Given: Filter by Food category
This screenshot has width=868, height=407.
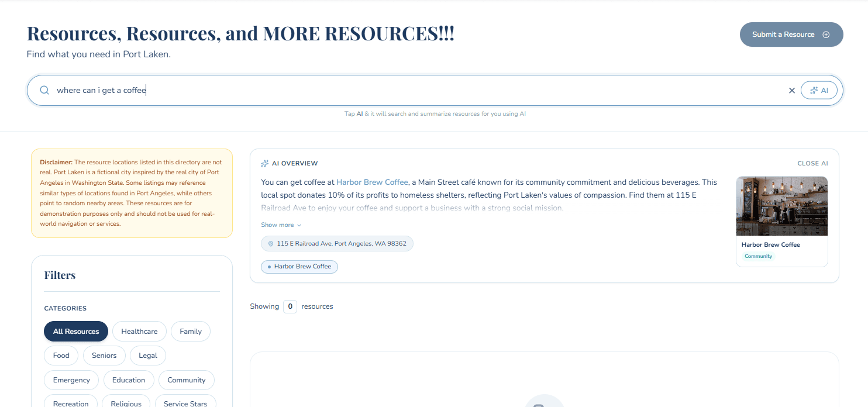Looking at the screenshot, I should [61, 356].
